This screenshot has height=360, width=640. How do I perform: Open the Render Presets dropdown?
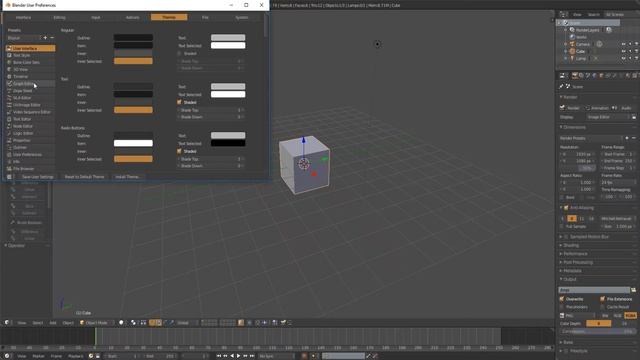click(590, 138)
